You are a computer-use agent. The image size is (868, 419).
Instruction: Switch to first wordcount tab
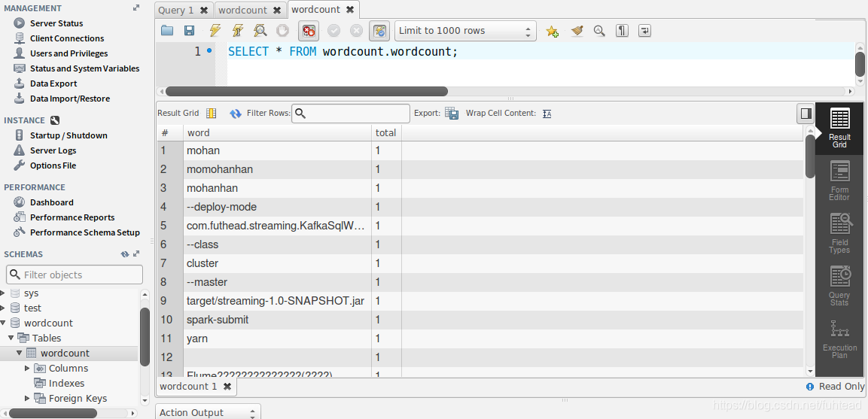[x=242, y=10]
